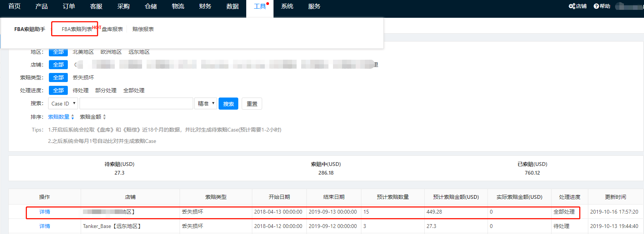Select 部分处理 progress filter
This screenshot has width=644, height=234.
click(106, 90)
